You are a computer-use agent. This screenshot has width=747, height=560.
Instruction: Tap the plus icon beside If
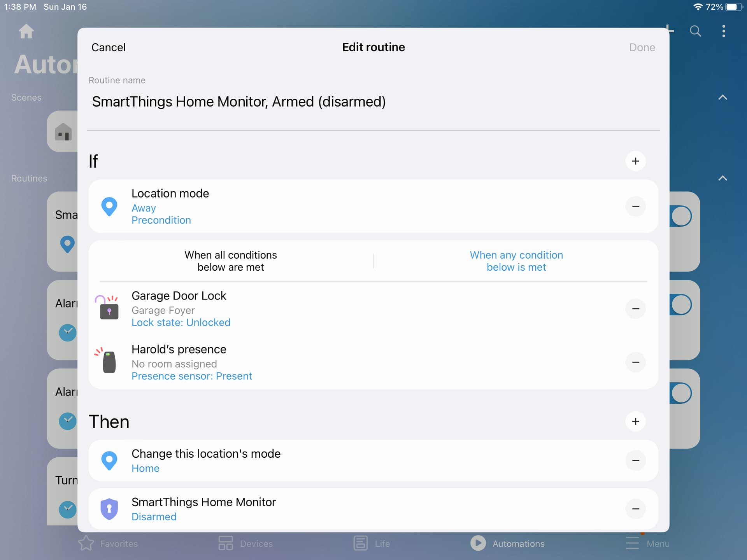[x=635, y=161]
